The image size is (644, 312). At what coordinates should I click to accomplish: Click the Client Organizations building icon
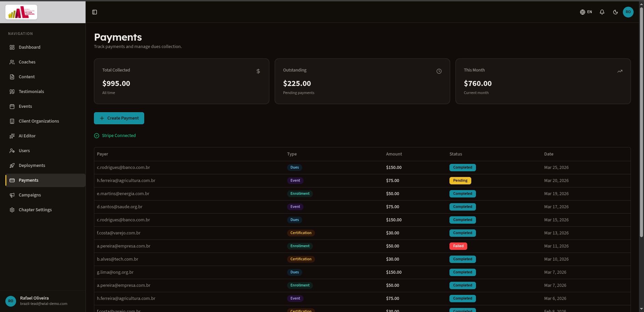(12, 121)
